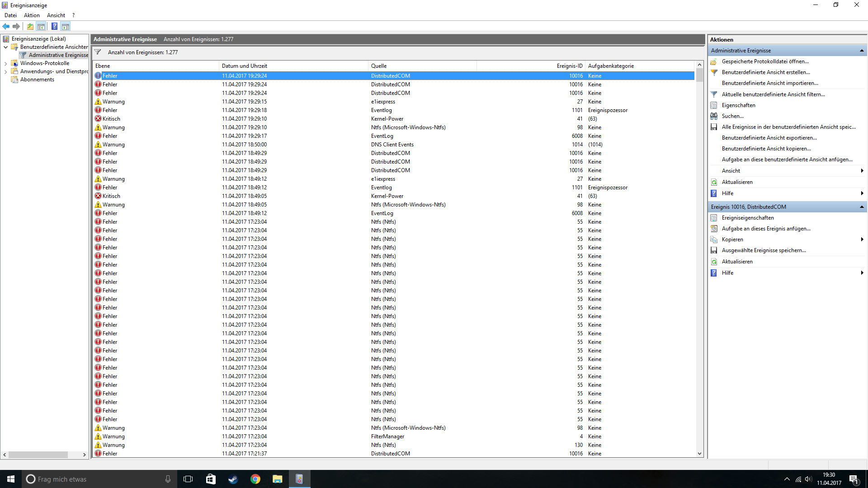Expand the 'Windows-Protokolle' tree node

pyautogui.click(x=5, y=63)
